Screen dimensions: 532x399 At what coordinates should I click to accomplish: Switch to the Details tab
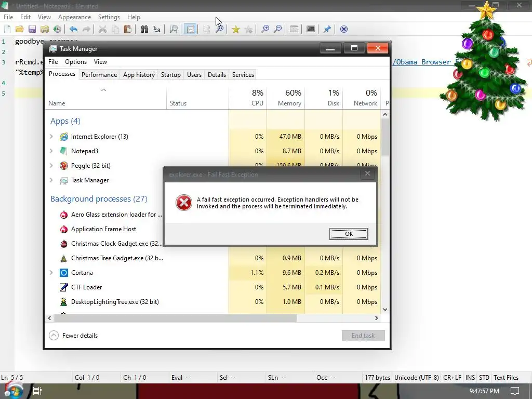click(217, 75)
